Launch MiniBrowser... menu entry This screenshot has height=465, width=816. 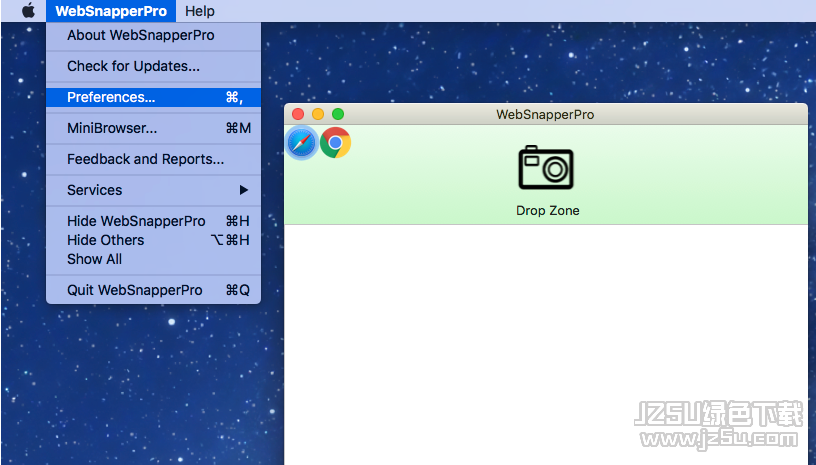tap(154, 128)
